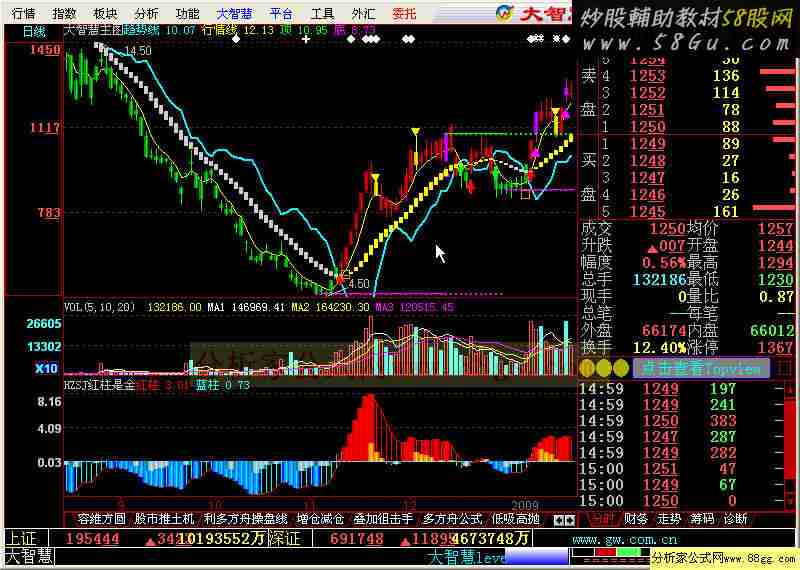This screenshot has width=800, height=570.
Task: Switch to the 走势 side panel tab
Action: tap(669, 519)
